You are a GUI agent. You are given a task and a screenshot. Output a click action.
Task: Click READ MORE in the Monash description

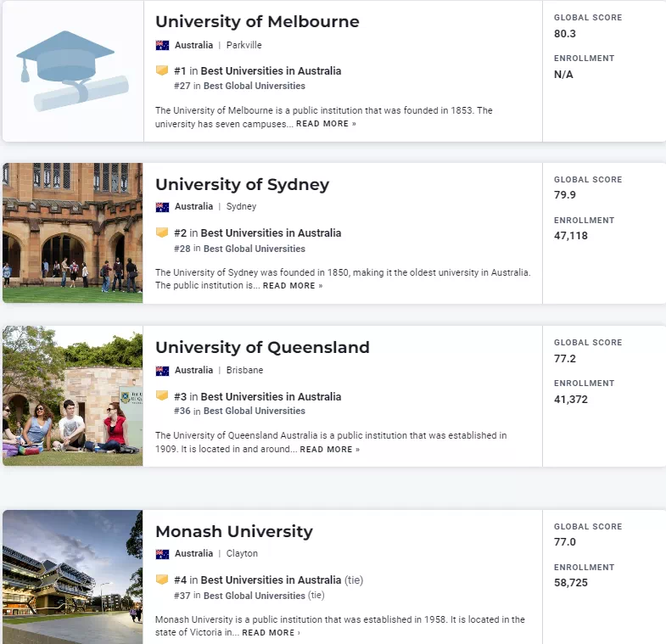tap(271, 632)
